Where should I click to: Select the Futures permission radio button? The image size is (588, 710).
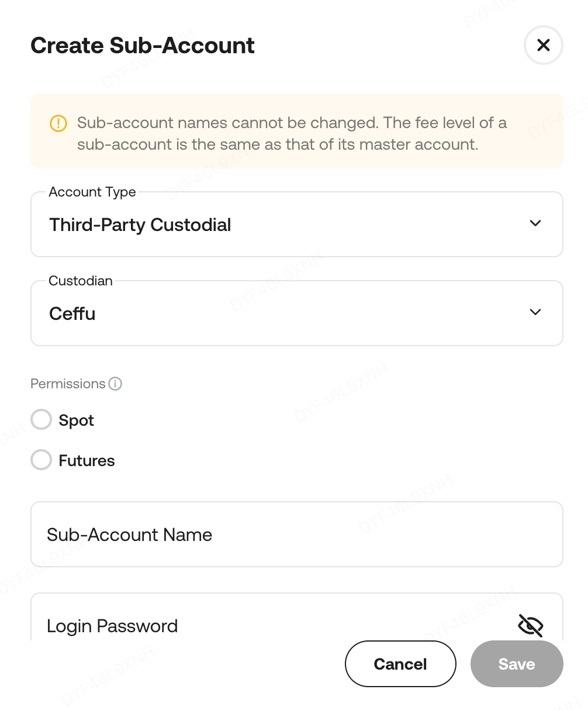click(41, 460)
